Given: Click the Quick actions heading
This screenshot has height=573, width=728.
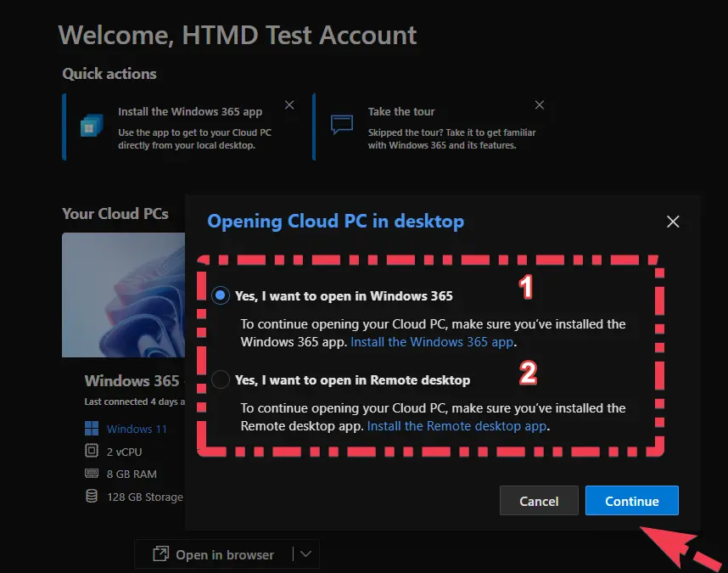Looking at the screenshot, I should click(109, 74).
